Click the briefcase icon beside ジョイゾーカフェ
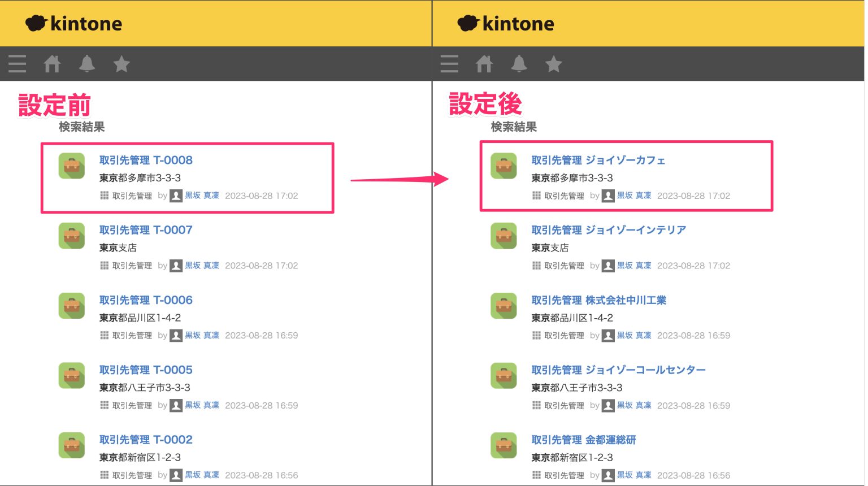Image resolution: width=868 pixels, height=486 pixels. click(504, 165)
